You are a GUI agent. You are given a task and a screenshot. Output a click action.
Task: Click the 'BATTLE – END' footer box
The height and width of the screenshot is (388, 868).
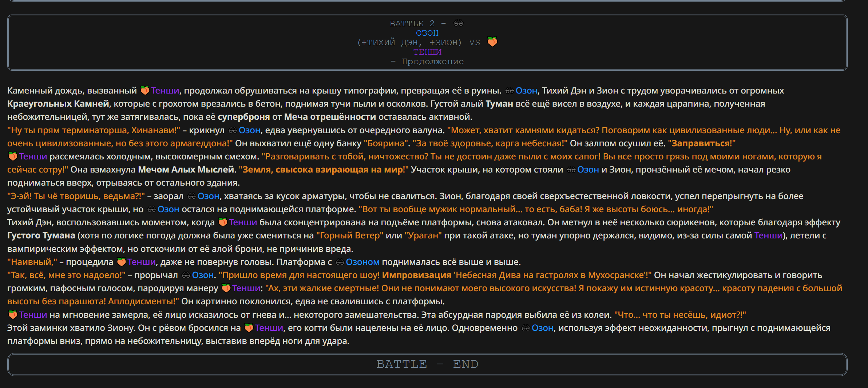(427, 364)
